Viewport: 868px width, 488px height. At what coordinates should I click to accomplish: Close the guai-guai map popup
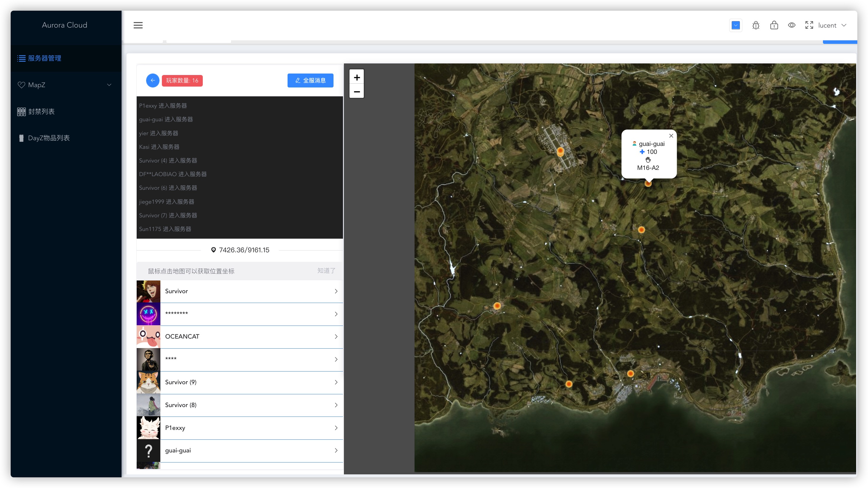[x=671, y=136]
